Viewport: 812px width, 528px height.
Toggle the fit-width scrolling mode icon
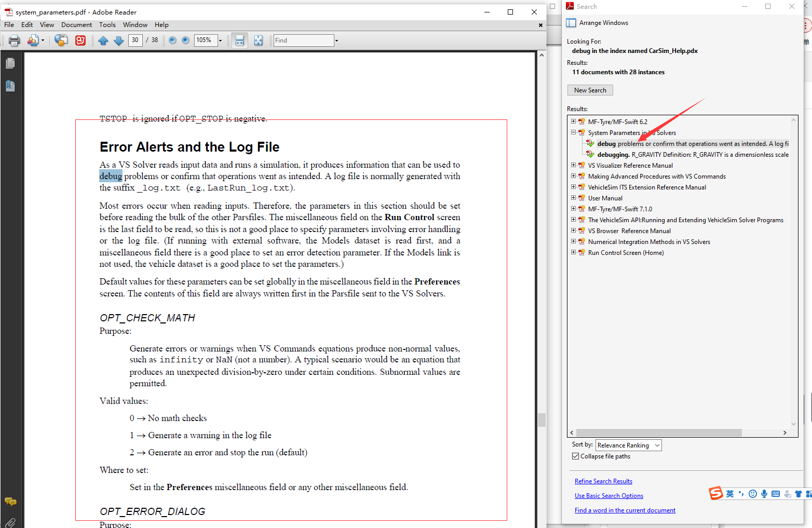(239, 40)
